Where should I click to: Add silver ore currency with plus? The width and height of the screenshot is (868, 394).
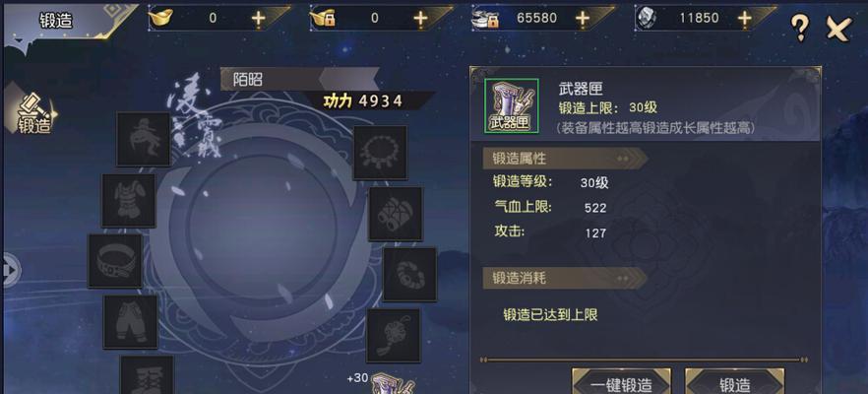(745, 19)
